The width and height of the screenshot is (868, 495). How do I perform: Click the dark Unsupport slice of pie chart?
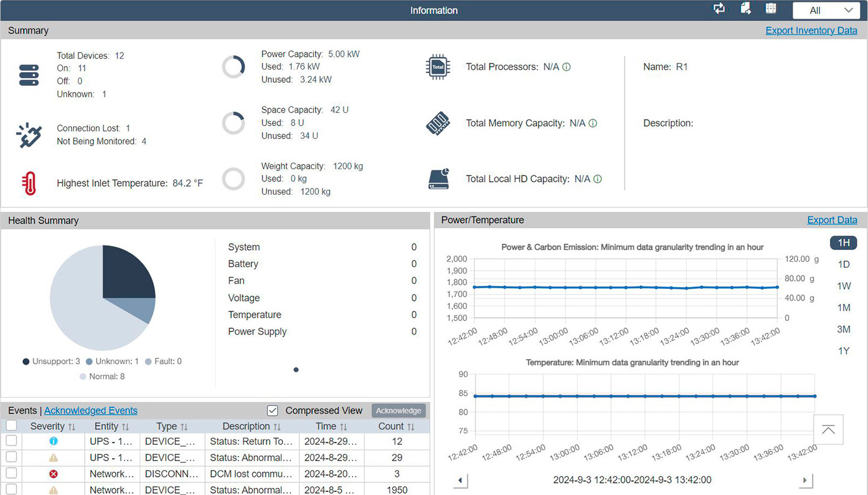point(128,272)
